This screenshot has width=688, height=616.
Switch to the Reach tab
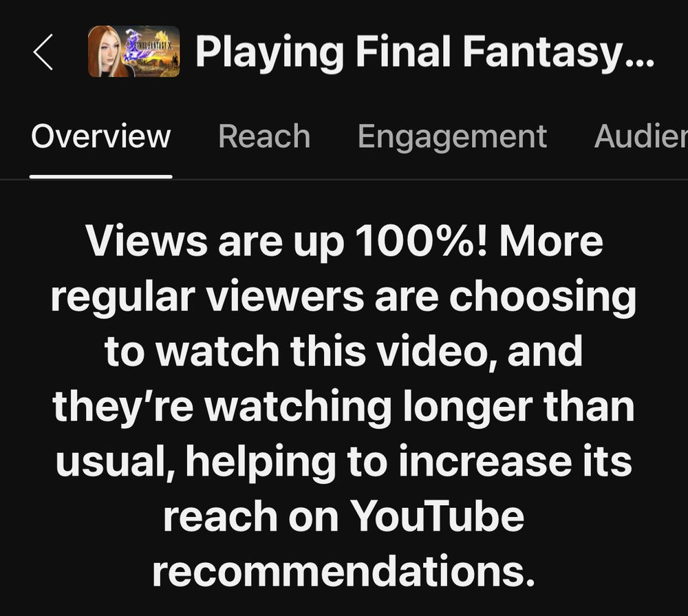point(264,136)
